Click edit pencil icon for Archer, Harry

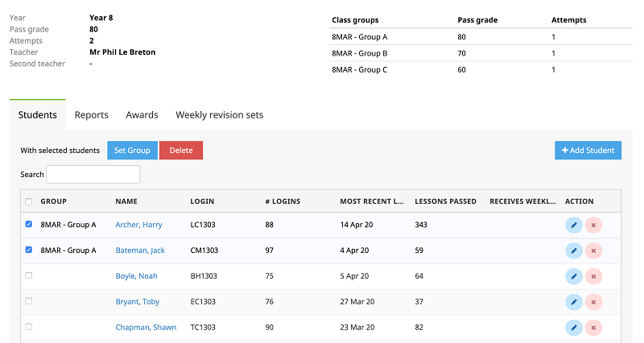click(x=574, y=225)
